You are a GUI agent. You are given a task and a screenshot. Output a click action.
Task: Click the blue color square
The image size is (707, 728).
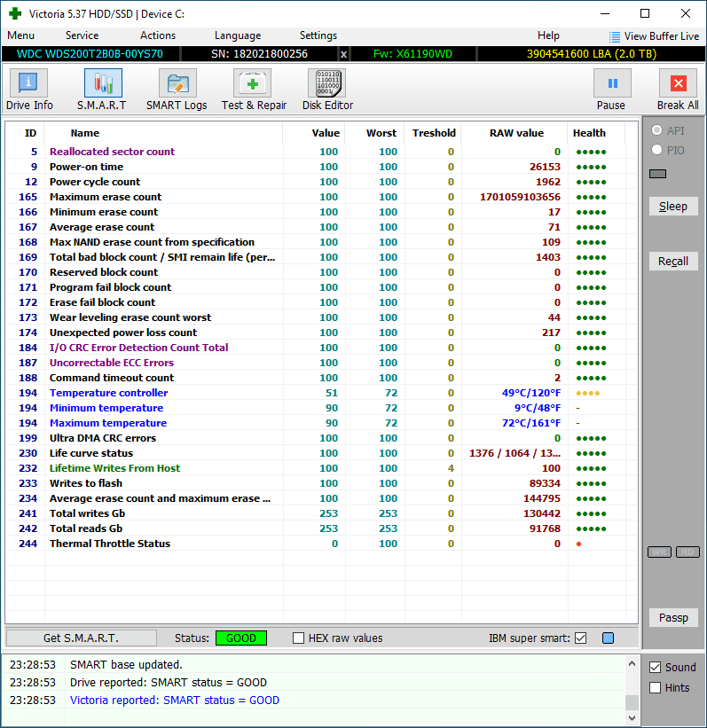[608, 638]
